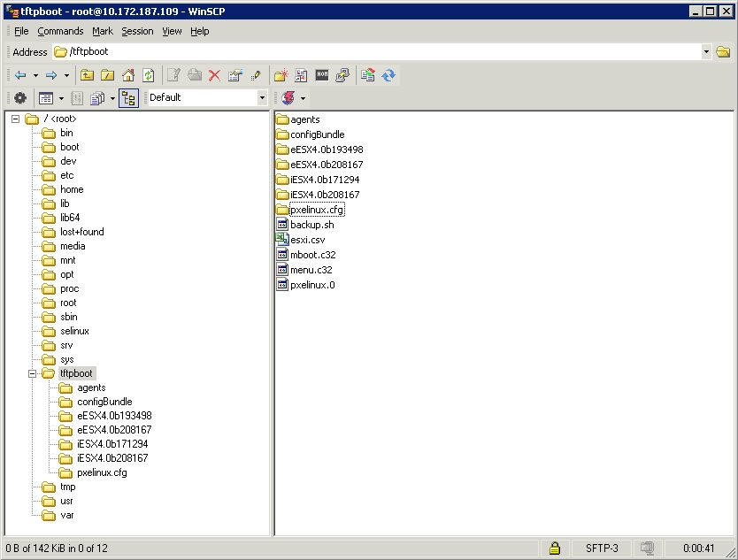Select iESX4.0b171294 in the tree
Screen dimensions: 738x560
pos(112,444)
